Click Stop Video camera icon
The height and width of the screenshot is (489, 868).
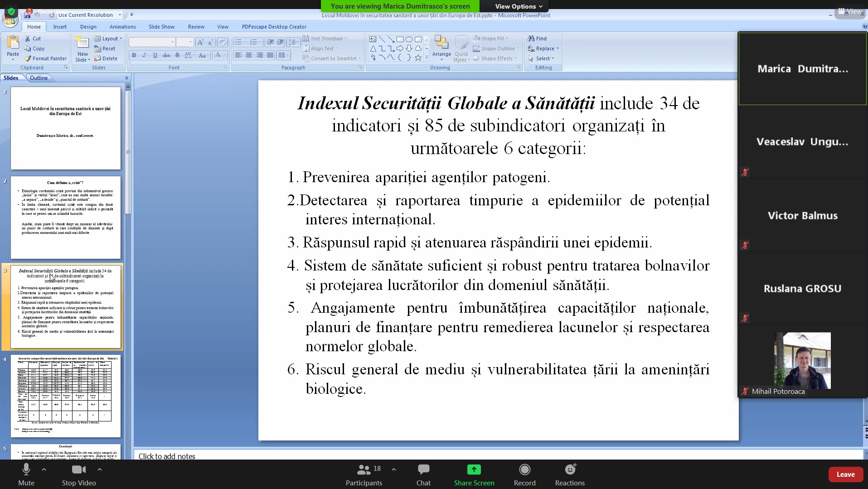[x=79, y=470]
